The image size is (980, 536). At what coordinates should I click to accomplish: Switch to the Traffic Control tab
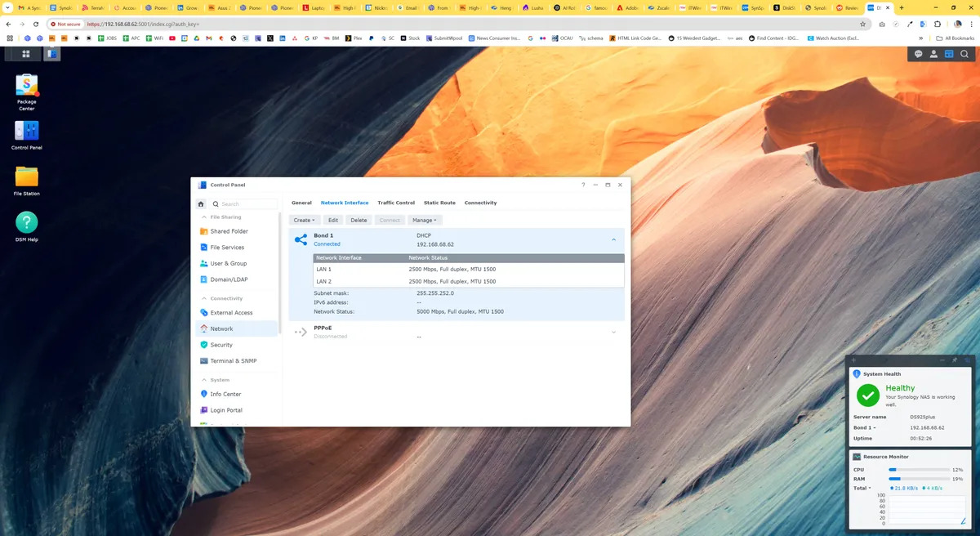[x=396, y=203]
